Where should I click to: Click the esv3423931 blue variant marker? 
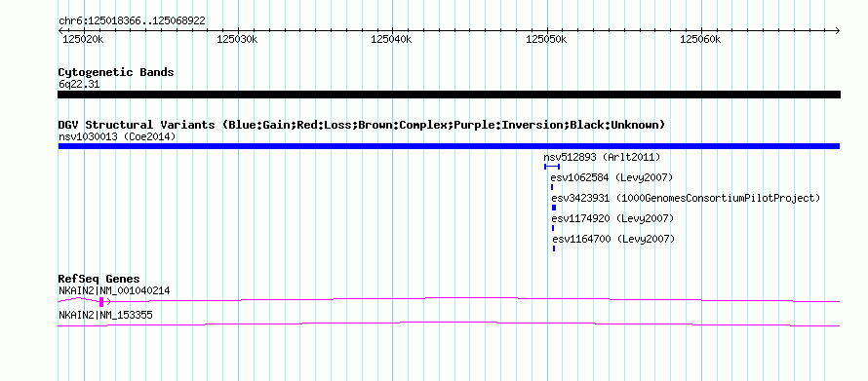pyautogui.click(x=554, y=208)
